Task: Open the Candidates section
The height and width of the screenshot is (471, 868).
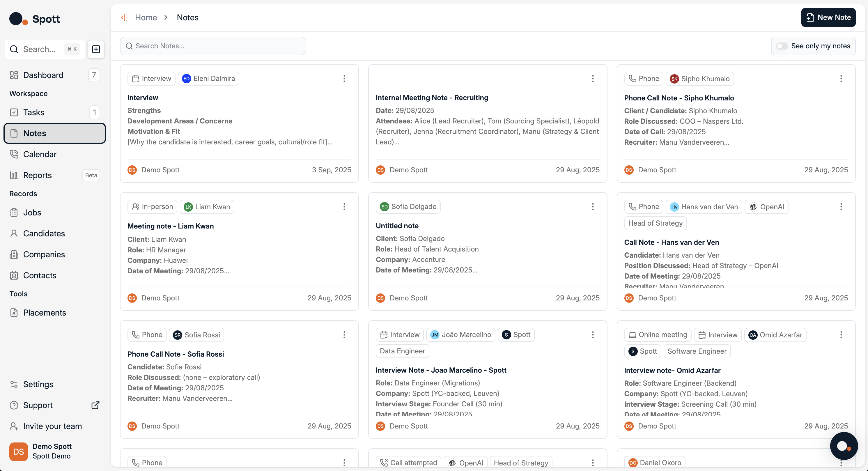Action: [x=44, y=233]
